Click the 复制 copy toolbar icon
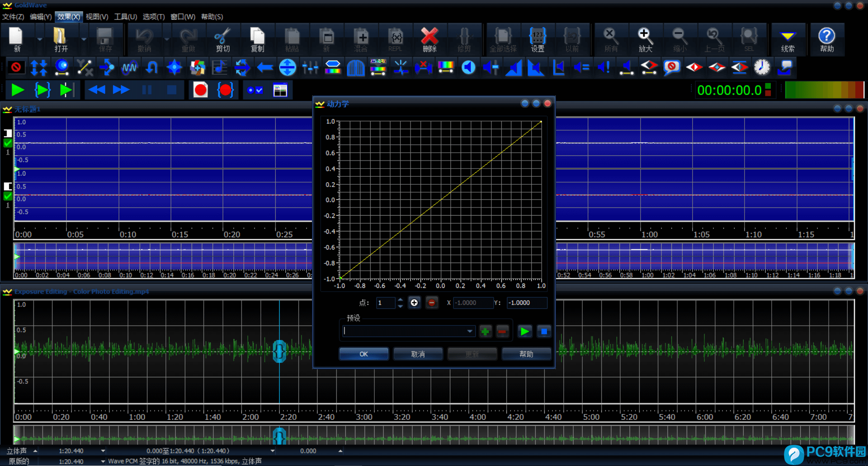Viewport: 868px width, 466px height. [257, 40]
